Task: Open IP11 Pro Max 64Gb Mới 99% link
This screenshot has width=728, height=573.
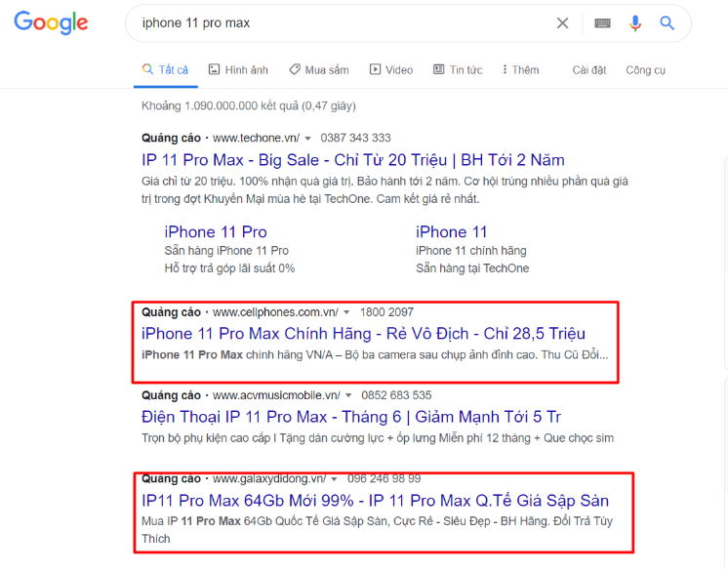Action: click(x=375, y=501)
